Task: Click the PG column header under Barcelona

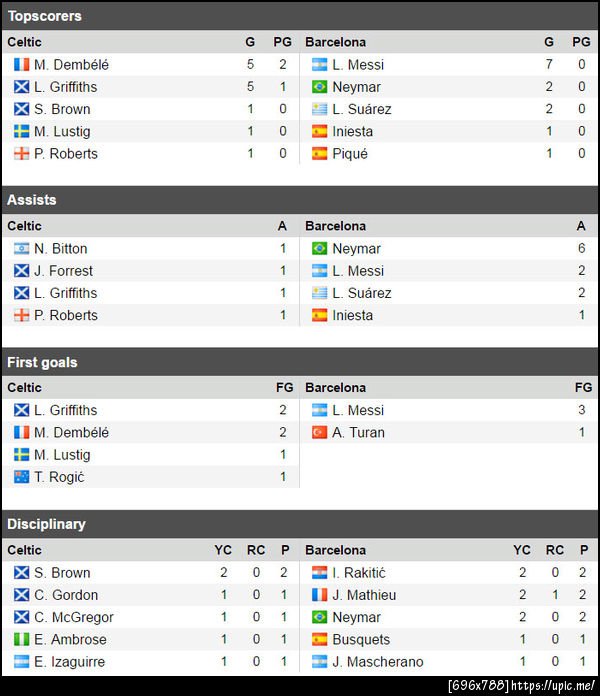Action: (x=581, y=42)
